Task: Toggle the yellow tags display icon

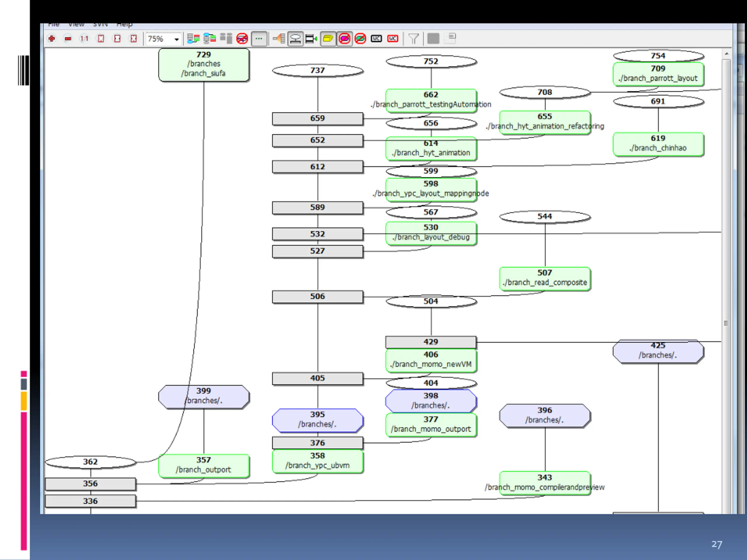Action: click(328, 38)
